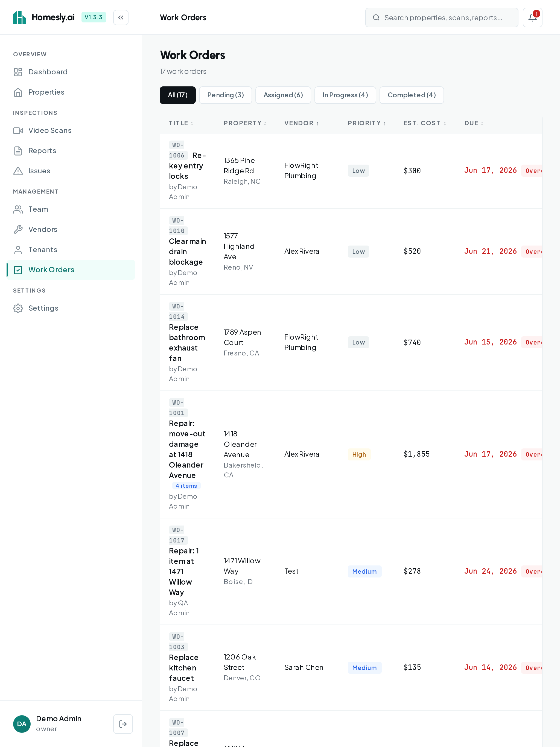Open Dashboard from the sidebar
The width and height of the screenshot is (560, 747).
click(x=71, y=72)
